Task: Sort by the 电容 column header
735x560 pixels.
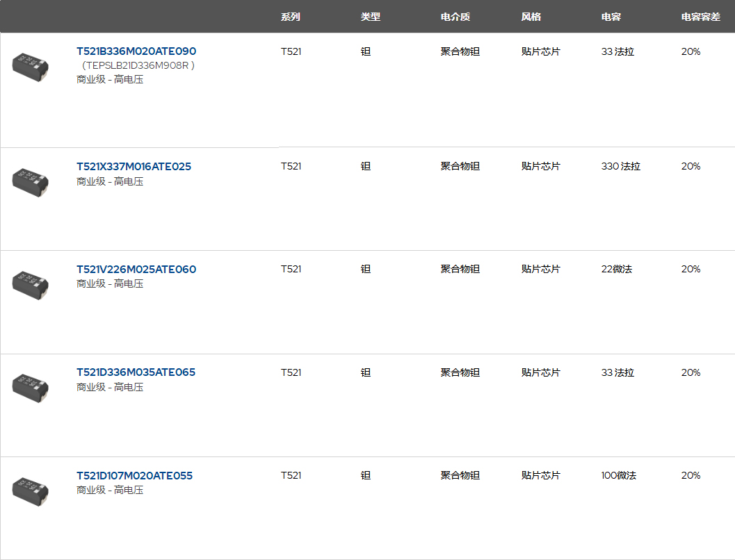Action: pyautogui.click(x=611, y=17)
